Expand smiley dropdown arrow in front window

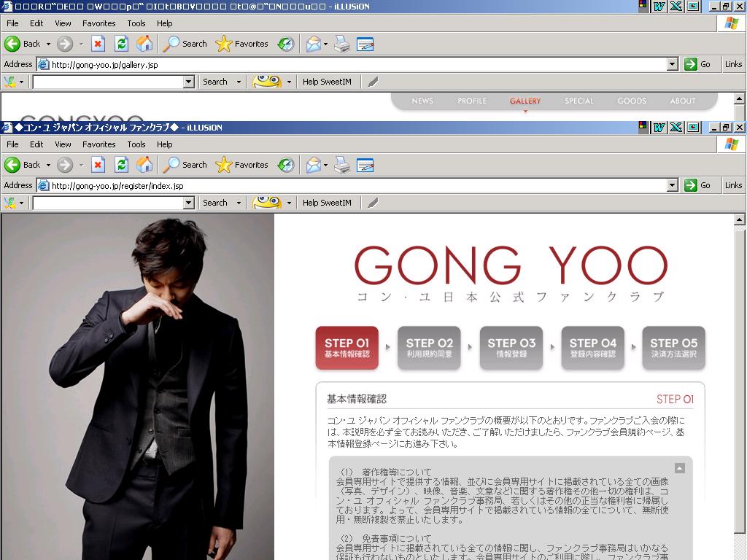[x=289, y=203]
